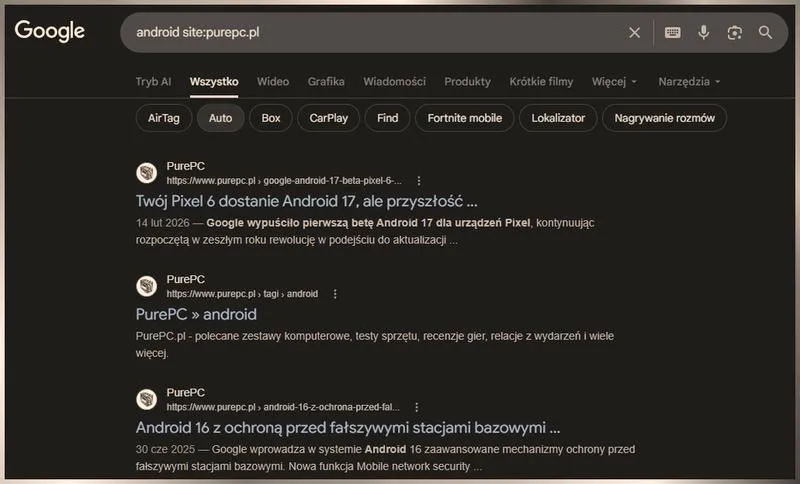
Task: Click the PurePC site name above the Pixel 6 result
Action: 186,166
